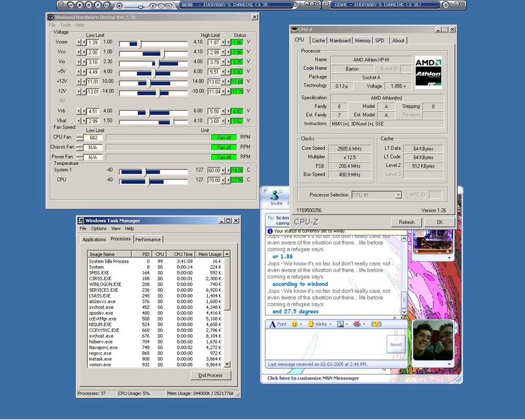Expand the Processor Selection dropdown
525x420 pixels.
398,195
